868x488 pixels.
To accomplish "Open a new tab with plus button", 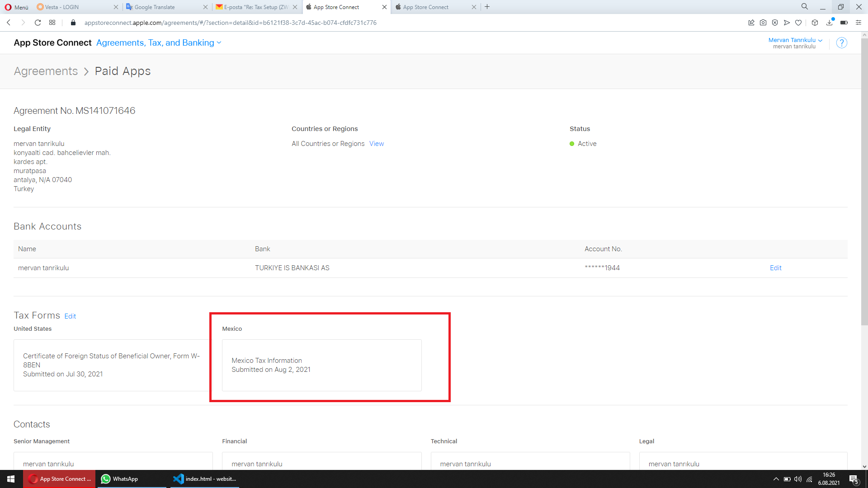I will pos(487,7).
